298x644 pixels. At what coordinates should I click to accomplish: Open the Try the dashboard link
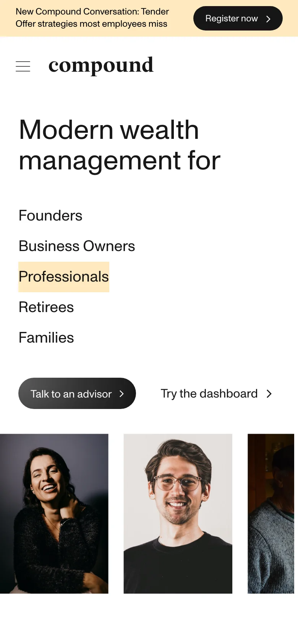(209, 394)
